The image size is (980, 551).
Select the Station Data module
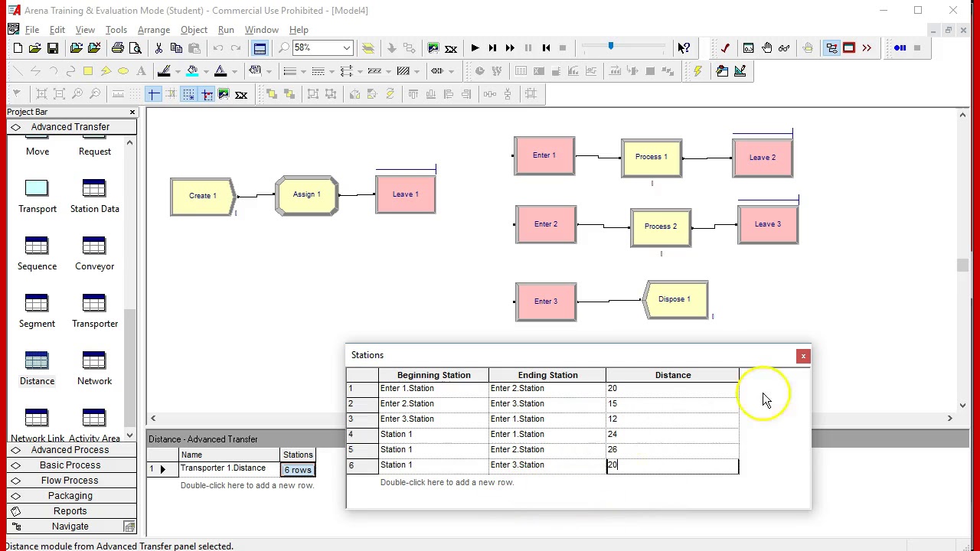[95, 195]
